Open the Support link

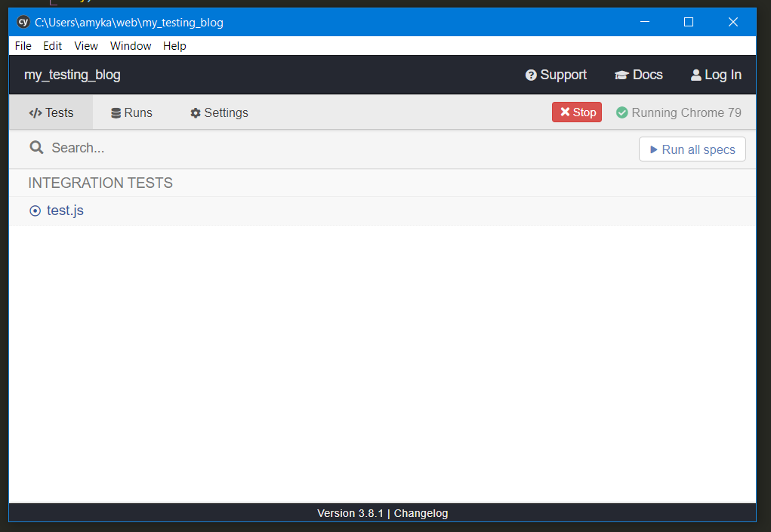click(556, 75)
